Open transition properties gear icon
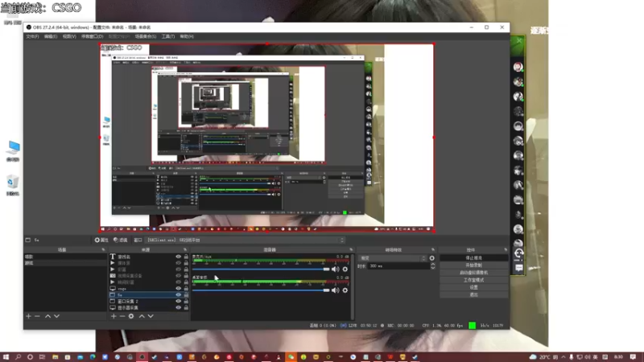The image size is (644, 362). tap(431, 258)
